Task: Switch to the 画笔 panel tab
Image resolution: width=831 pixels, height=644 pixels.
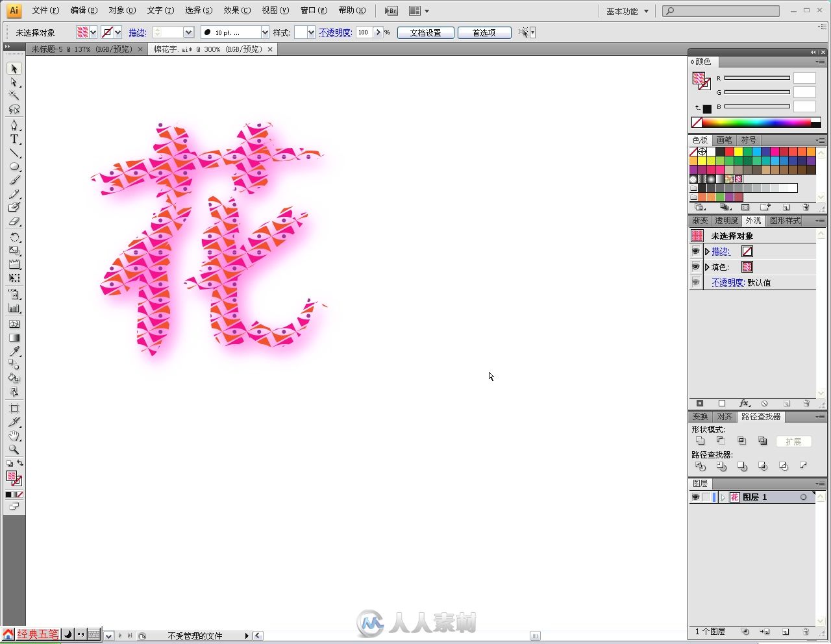Action: click(x=724, y=140)
